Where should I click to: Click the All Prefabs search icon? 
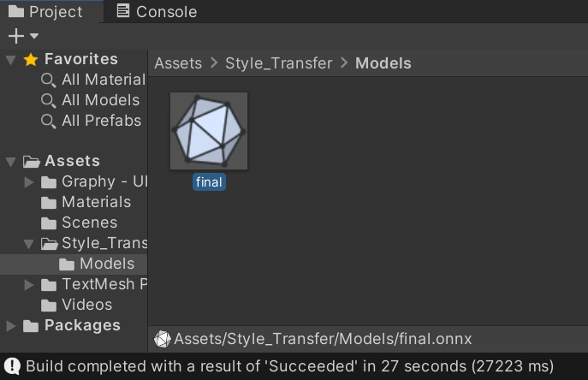[49, 121]
